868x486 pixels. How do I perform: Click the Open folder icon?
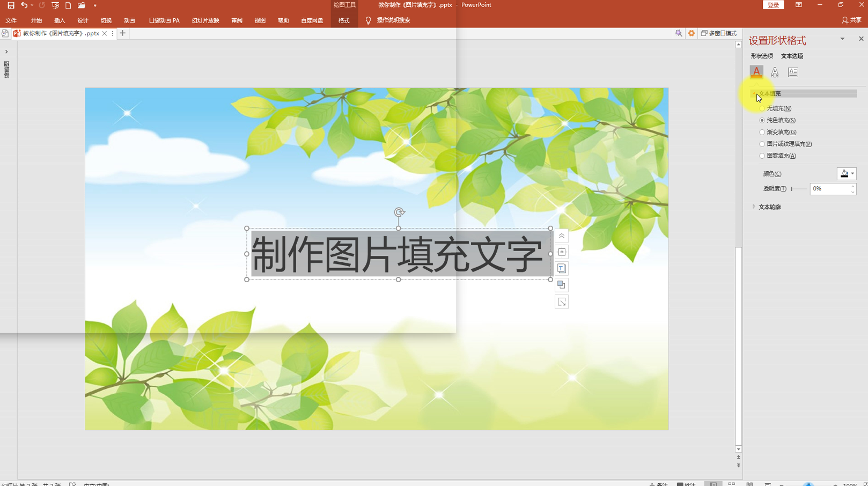[82, 5]
